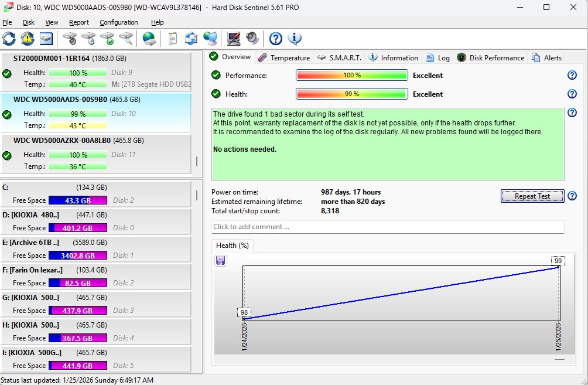Click the help icon next to Repeat Test
Viewport: 588px width, 385px height.
click(x=572, y=196)
